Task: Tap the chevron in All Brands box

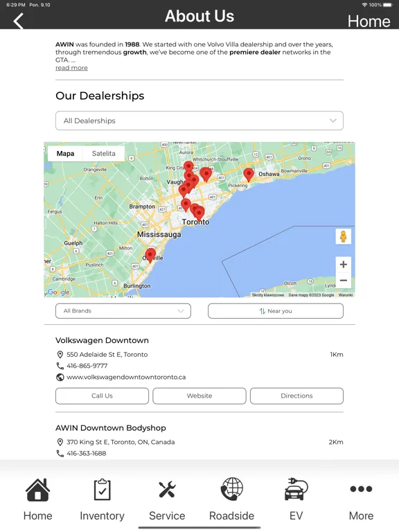Action: (x=181, y=311)
